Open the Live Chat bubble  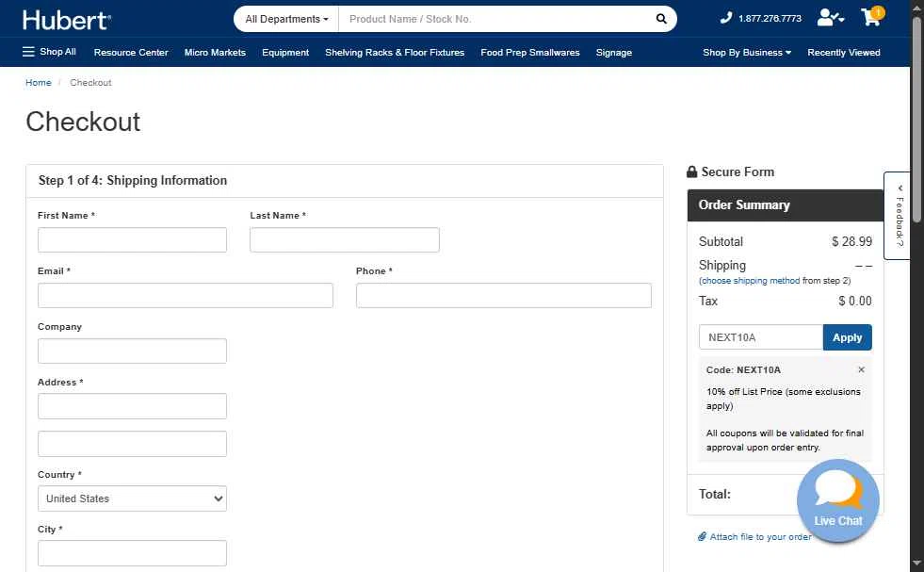coord(838,500)
